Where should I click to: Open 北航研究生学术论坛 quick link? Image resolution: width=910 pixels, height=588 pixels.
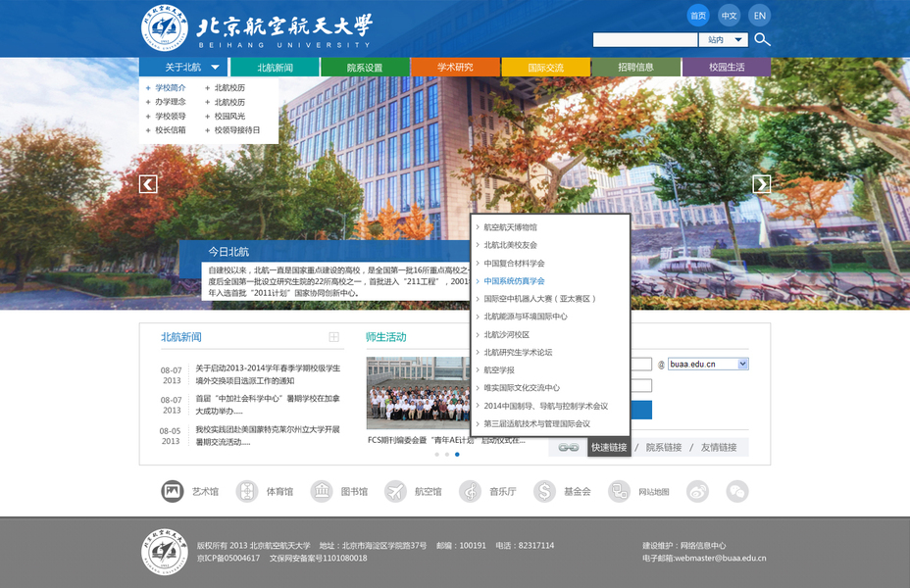tap(518, 353)
